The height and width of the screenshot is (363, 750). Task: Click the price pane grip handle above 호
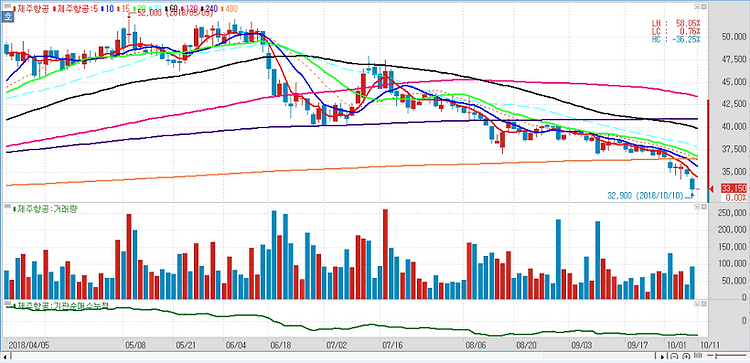tap(7, 6)
